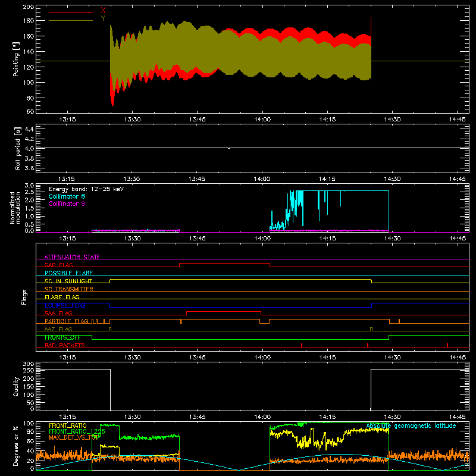
Task: Click the olive Y legend line sample
Action: click(71, 20)
